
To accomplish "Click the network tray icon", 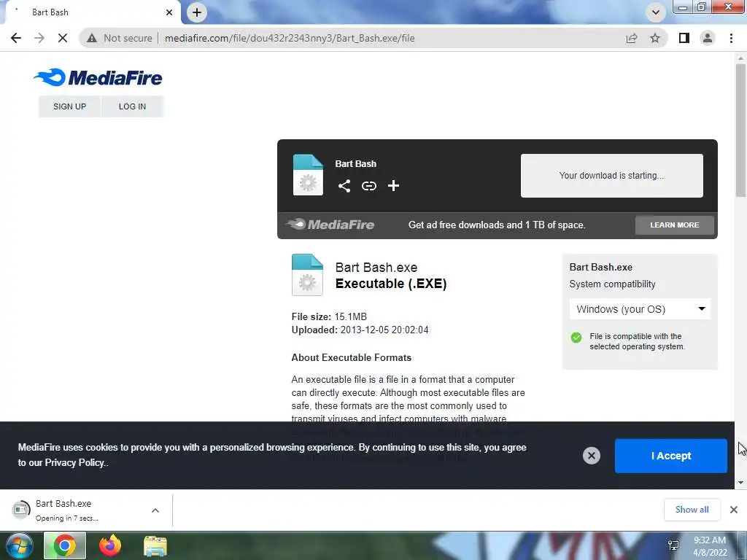I will click(x=673, y=545).
